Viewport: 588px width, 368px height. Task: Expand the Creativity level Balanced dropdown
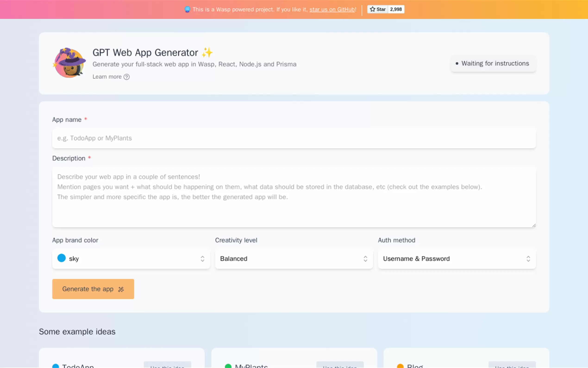click(294, 259)
